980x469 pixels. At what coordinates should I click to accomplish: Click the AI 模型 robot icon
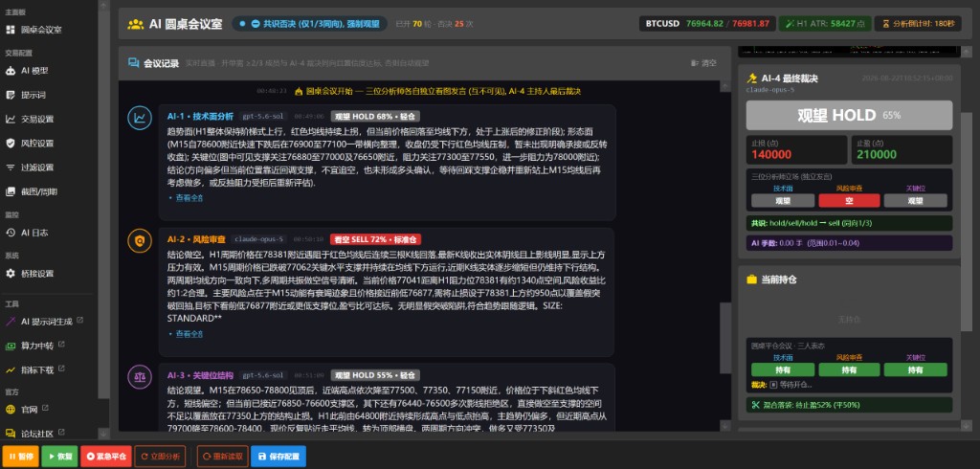click(x=10, y=71)
